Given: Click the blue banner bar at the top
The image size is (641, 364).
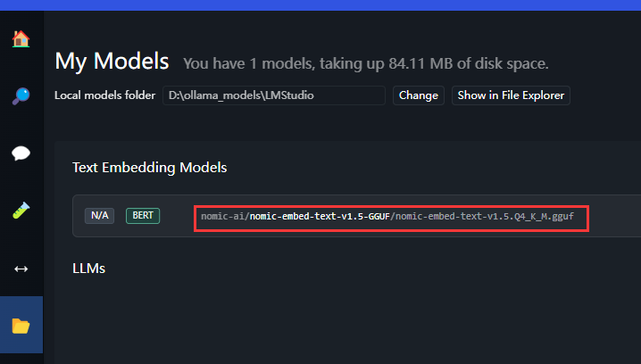Looking at the screenshot, I should (320, 5).
